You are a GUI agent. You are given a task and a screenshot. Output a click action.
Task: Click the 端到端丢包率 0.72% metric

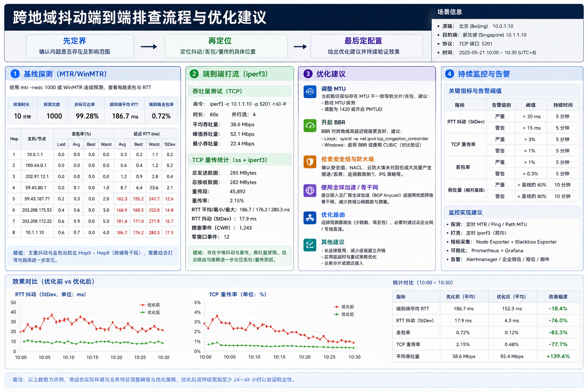[x=161, y=111]
